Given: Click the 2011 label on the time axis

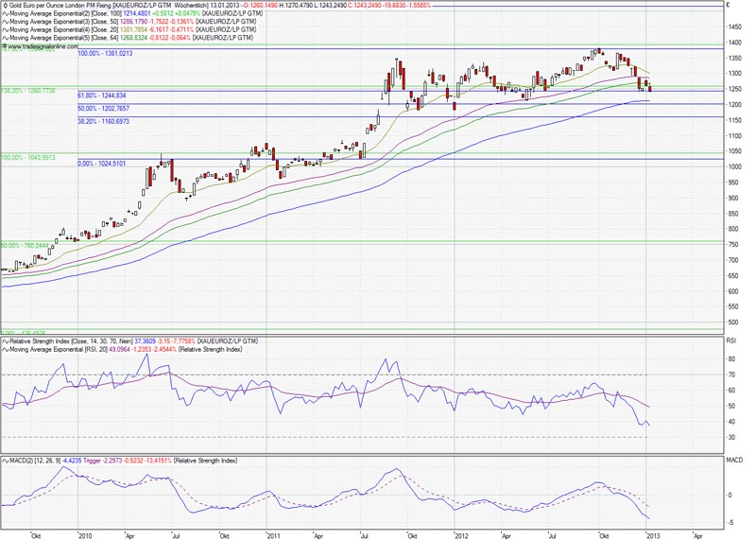Looking at the screenshot, I should (274, 535).
